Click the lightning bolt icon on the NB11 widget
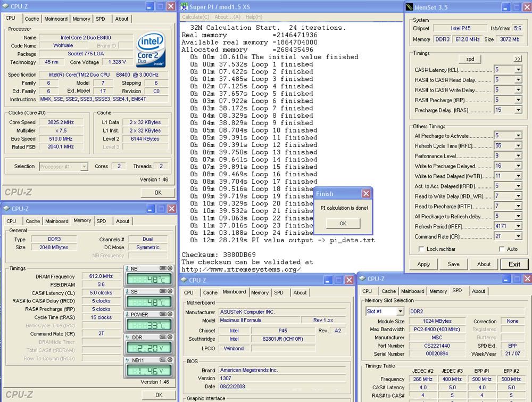 pyautogui.click(x=127, y=360)
